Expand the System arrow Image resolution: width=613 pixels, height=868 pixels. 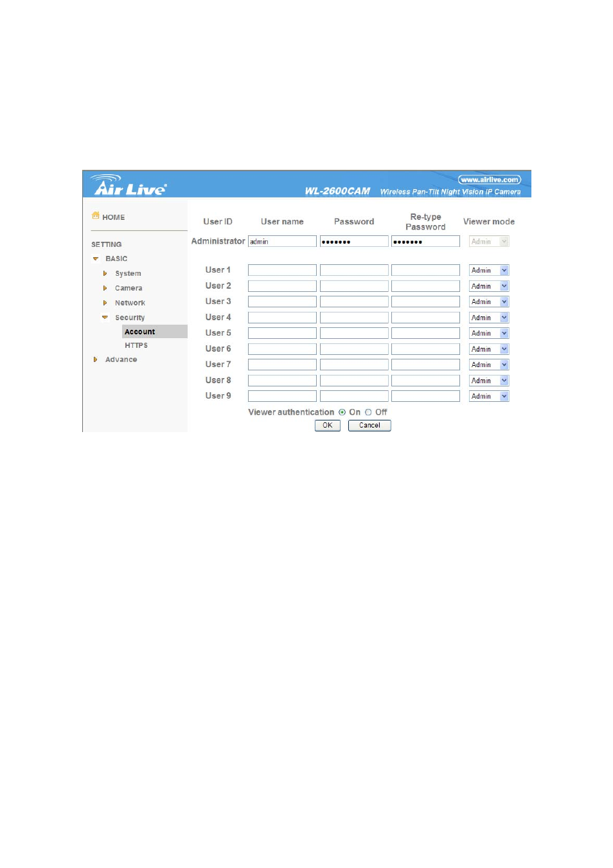[x=105, y=273]
